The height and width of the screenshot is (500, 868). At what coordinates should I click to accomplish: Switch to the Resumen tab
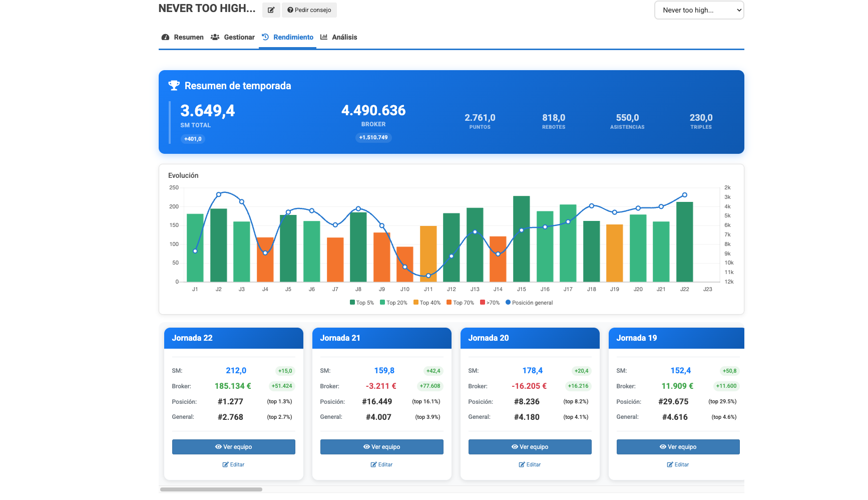183,37
